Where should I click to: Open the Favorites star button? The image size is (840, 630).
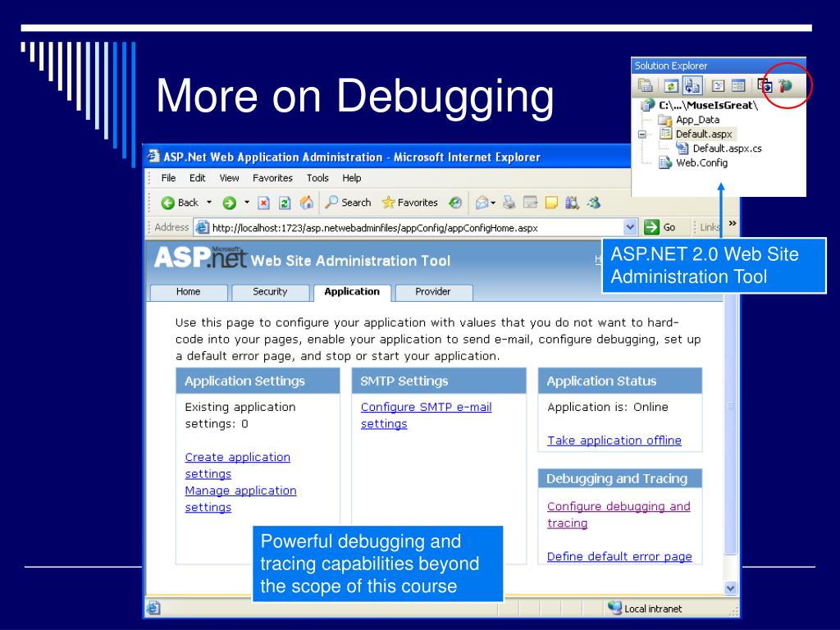[410, 203]
